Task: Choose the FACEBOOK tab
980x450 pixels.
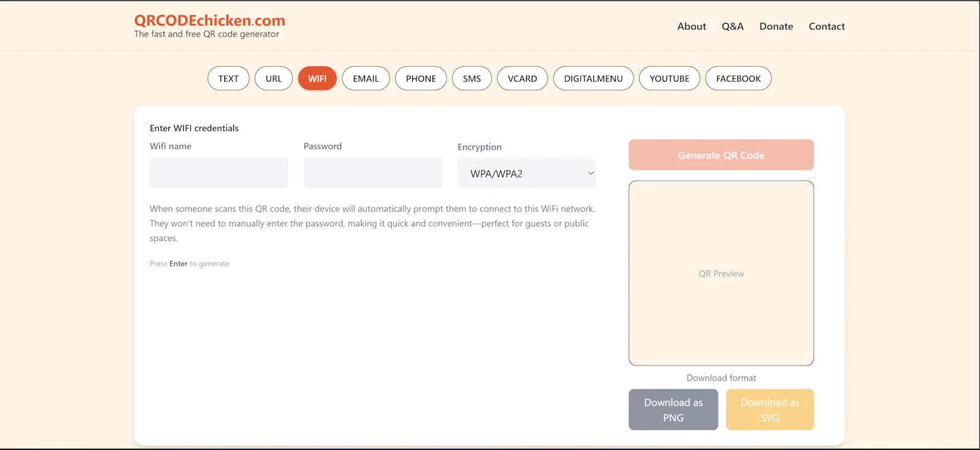Action: coord(738,78)
